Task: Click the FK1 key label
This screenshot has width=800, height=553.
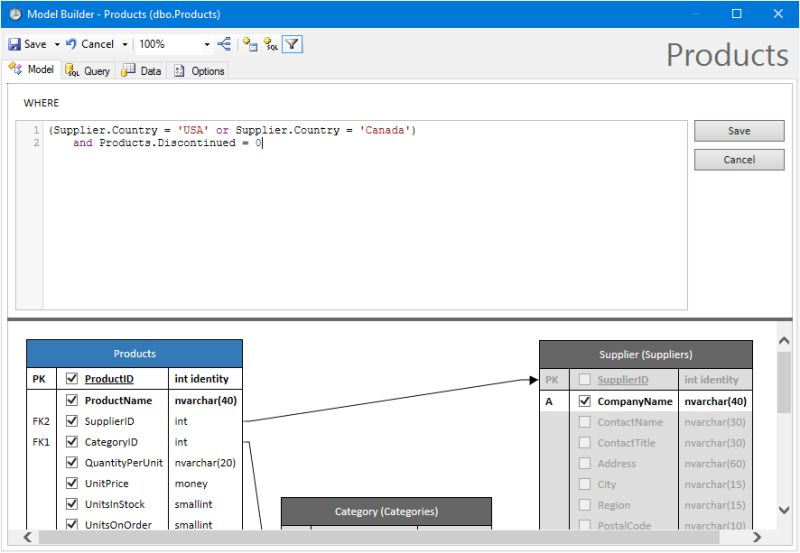Action: click(x=41, y=442)
